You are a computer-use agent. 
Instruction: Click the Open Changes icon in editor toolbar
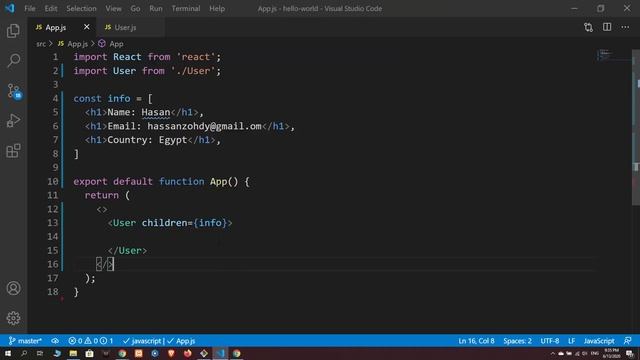click(x=588, y=27)
